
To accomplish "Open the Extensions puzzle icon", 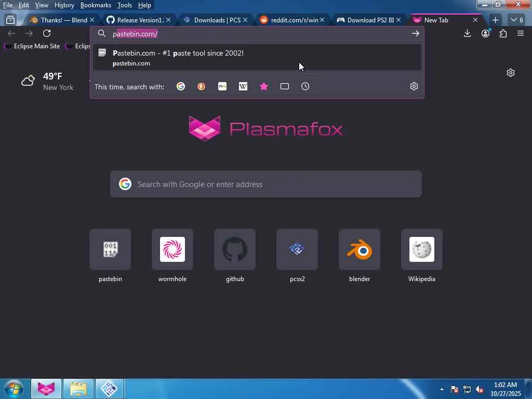I will (x=503, y=33).
